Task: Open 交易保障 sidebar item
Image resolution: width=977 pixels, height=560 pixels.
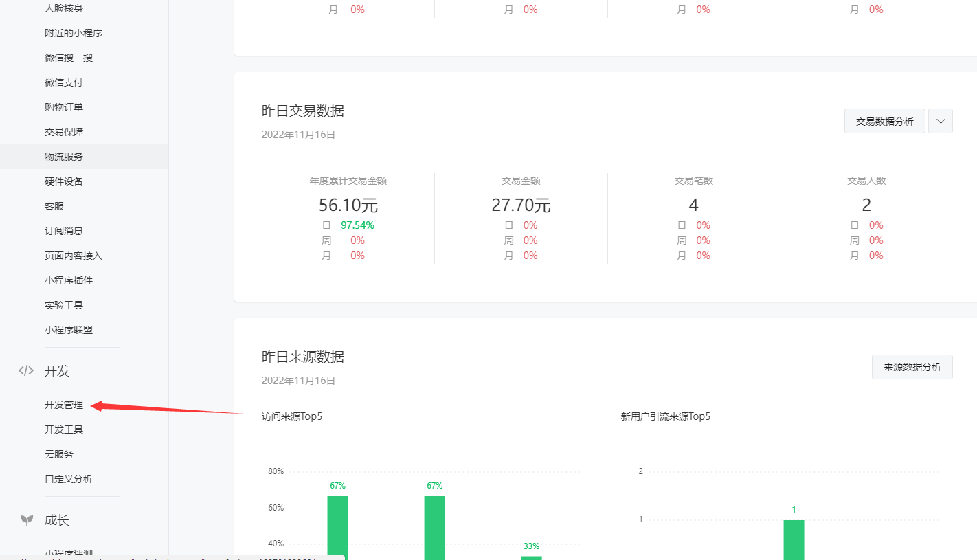Action: point(64,132)
